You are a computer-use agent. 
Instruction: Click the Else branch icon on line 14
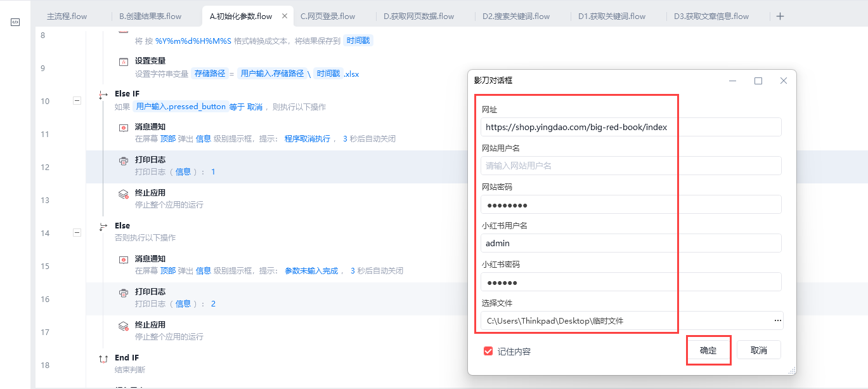tap(104, 227)
